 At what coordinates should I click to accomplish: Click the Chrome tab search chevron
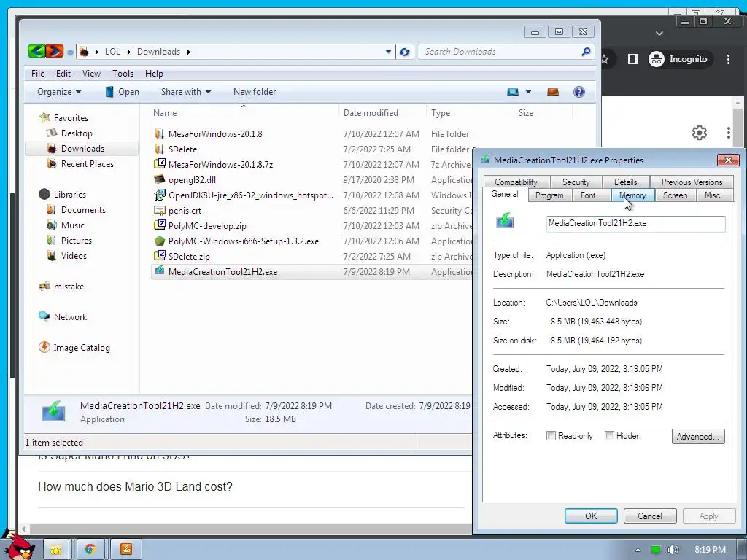659,34
